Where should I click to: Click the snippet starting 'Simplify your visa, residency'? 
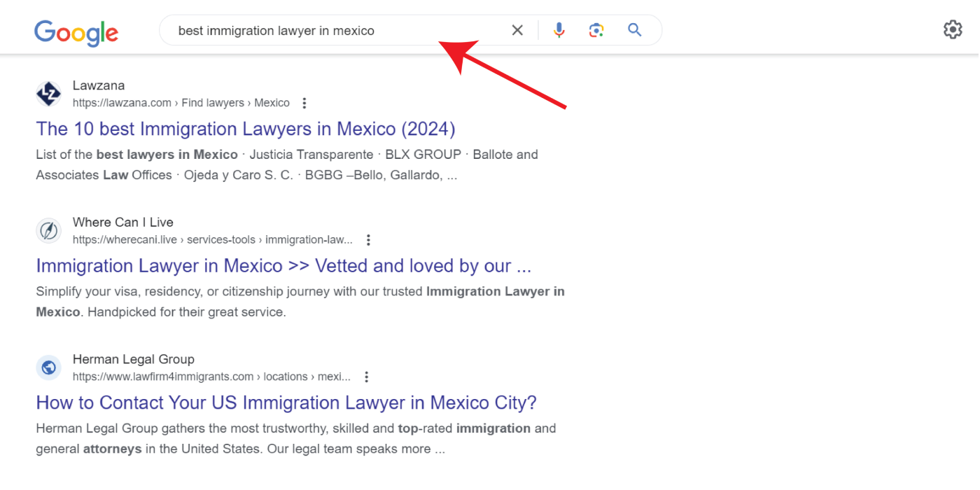click(300, 302)
